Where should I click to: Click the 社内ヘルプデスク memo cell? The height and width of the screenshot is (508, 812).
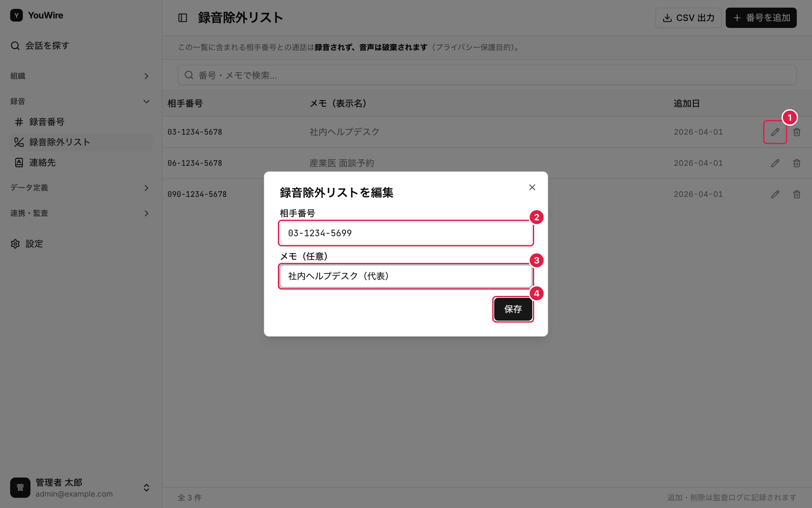[344, 132]
